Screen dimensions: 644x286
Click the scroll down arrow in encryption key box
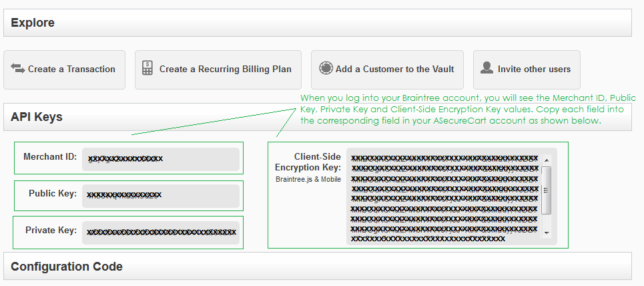click(547, 233)
